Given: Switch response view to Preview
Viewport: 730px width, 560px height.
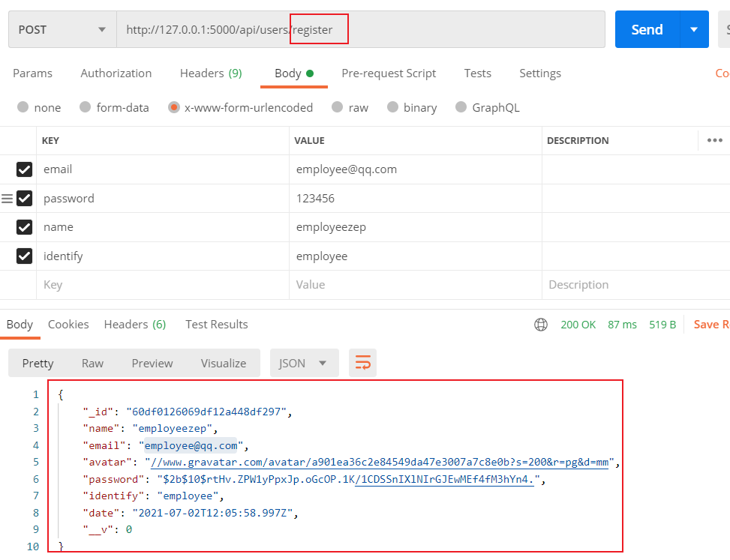Looking at the screenshot, I should click(x=152, y=364).
